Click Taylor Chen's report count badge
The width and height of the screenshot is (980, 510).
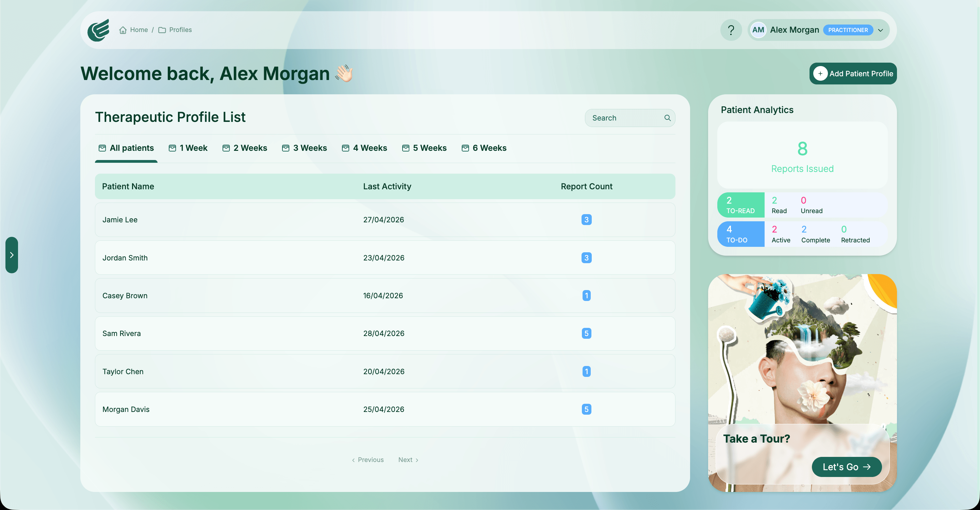(x=586, y=371)
